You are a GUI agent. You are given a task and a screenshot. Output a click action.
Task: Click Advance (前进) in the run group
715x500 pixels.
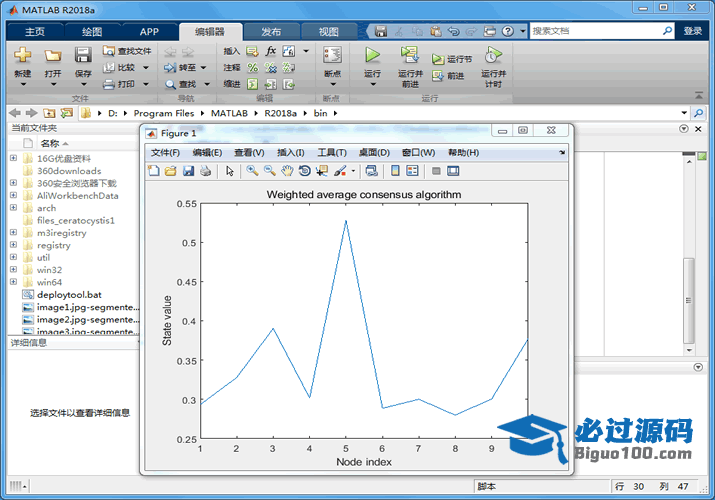[x=448, y=76]
